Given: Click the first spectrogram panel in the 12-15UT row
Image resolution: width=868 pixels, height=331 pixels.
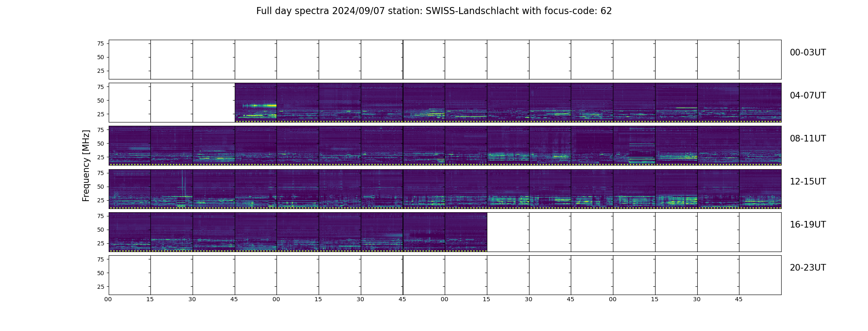Looking at the screenshot, I should [130, 189].
